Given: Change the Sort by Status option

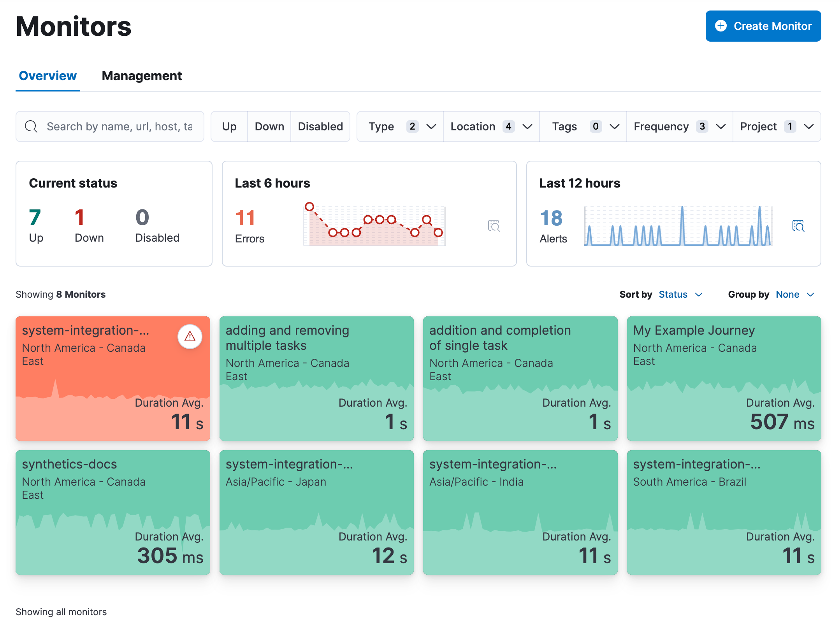Looking at the screenshot, I should click(680, 295).
